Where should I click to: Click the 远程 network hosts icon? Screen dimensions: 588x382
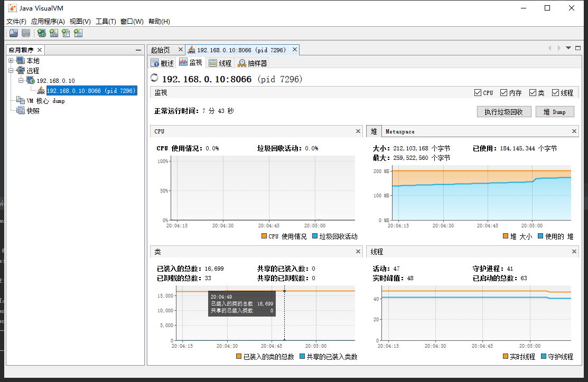[x=21, y=70]
